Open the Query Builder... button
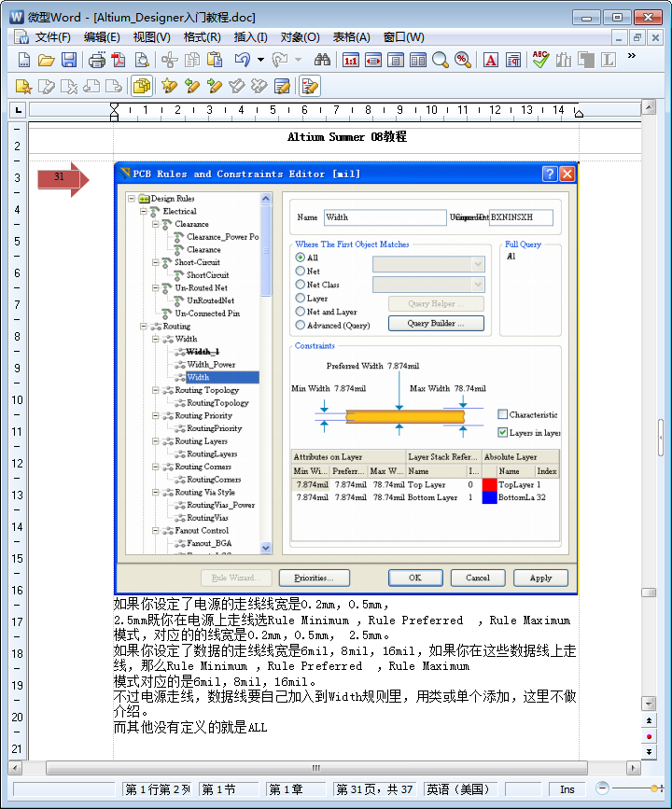The width and height of the screenshot is (672, 809). 436,324
